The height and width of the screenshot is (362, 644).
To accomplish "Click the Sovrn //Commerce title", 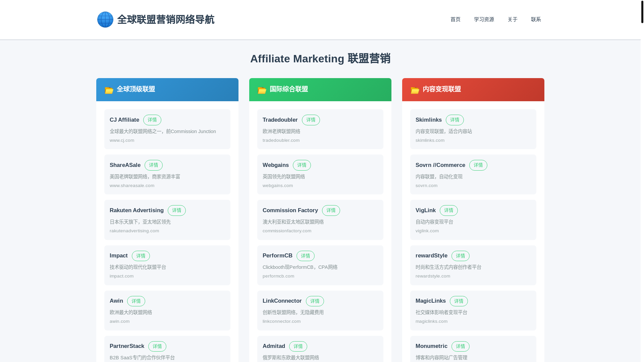I will [x=440, y=165].
